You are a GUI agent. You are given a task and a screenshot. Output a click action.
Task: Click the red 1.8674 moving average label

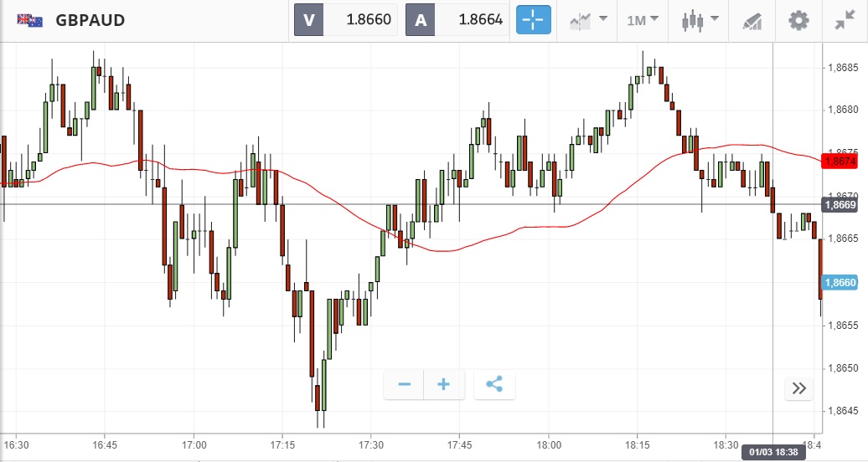(x=840, y=161)
